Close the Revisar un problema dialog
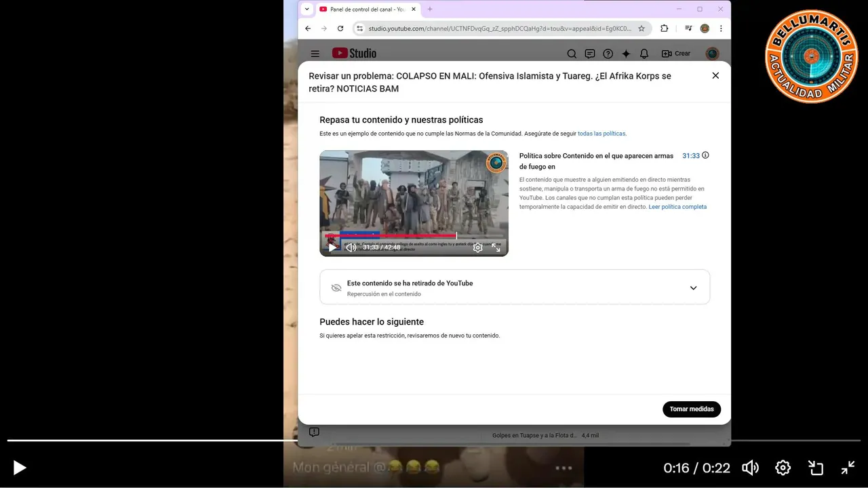This screenshot has height=488, width=868. pos(715,75)
